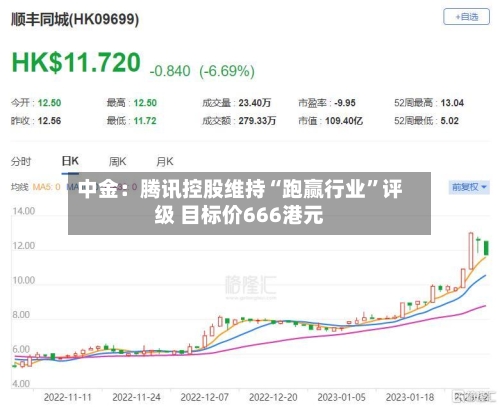The image size is (500, 407).
Task: Click the price HK$11.720
Action: 76,62
